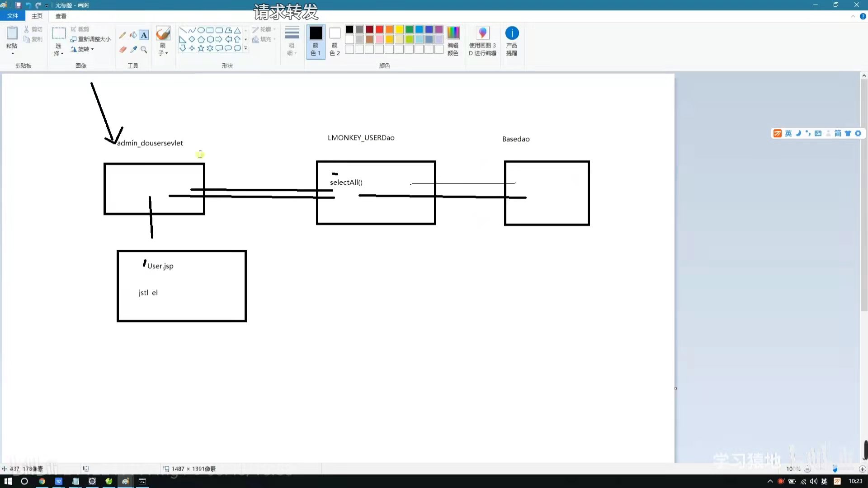Click the Resize button
868x488 pixels.
[90, 39]
